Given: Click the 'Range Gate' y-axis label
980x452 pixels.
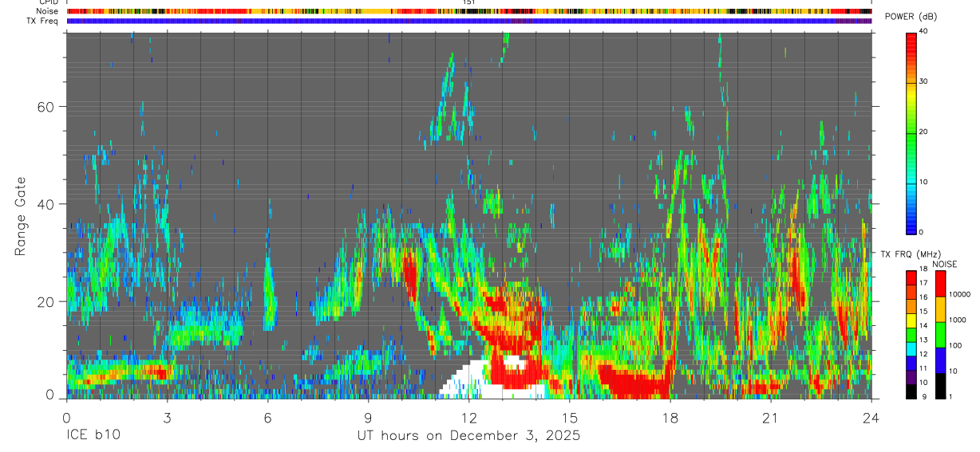Looking at the screenshot, I should (21, 216).
